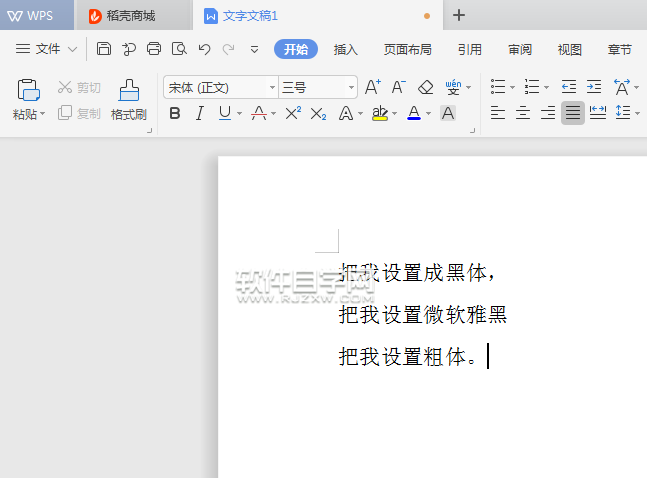Click the Phonetic Guide wén icon
Viewport: 647px width, 478px height.
(x=453, y=87)
